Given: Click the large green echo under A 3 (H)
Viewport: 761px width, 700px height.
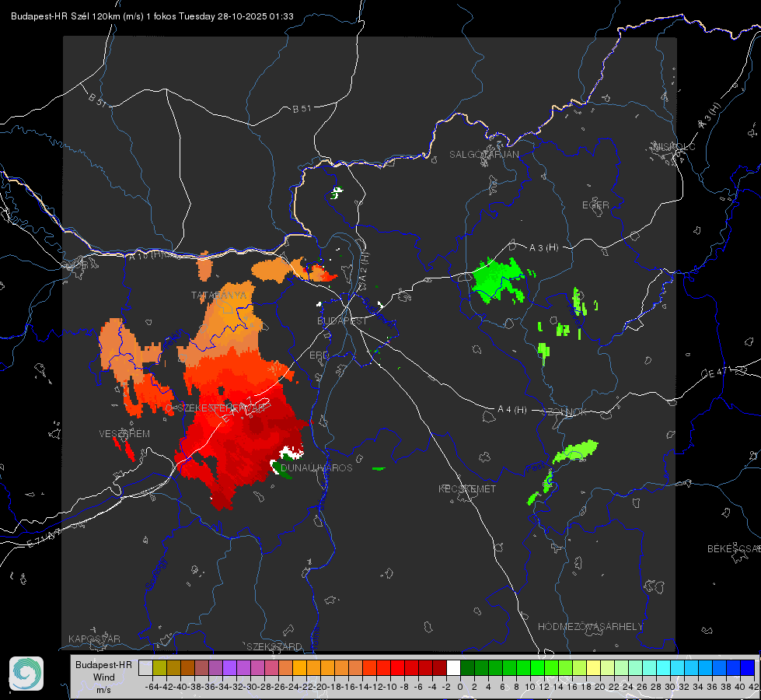Looking at the screenshot, I should 499,280.
